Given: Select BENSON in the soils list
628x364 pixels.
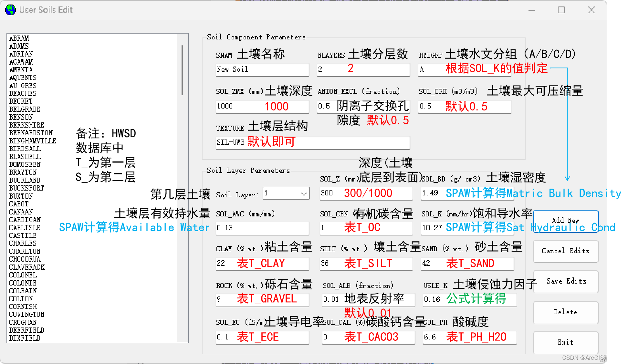Looking at the screenshot, I should click(x=21, y=118).
